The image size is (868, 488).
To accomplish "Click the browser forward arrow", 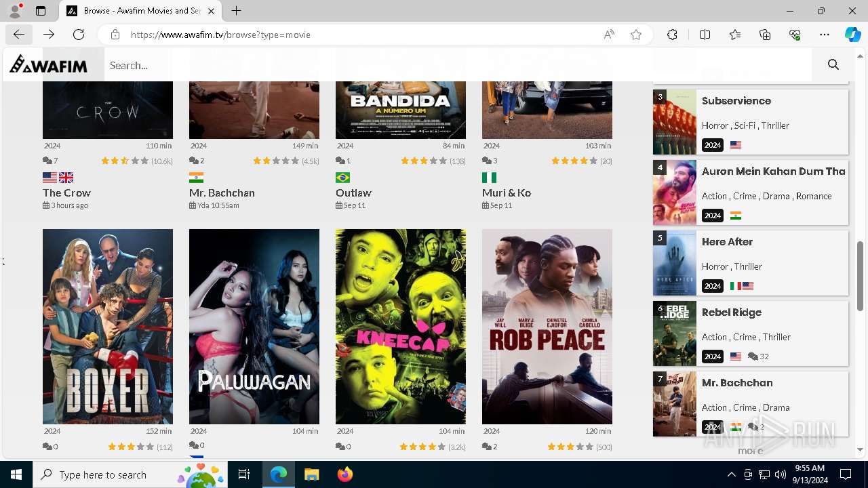I will 49,35.
